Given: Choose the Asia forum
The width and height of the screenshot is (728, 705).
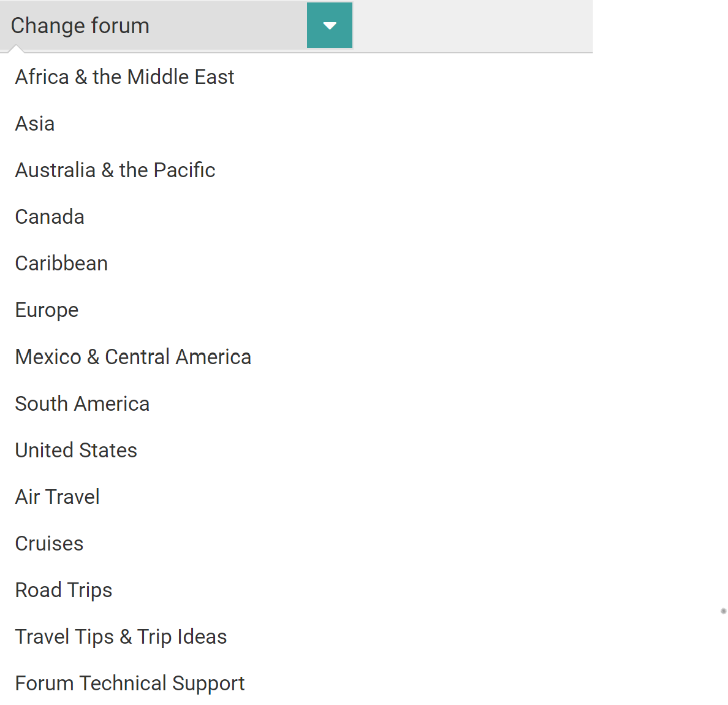Looking at the screenshot, I should pyautogui.click(x=35, y=124).
